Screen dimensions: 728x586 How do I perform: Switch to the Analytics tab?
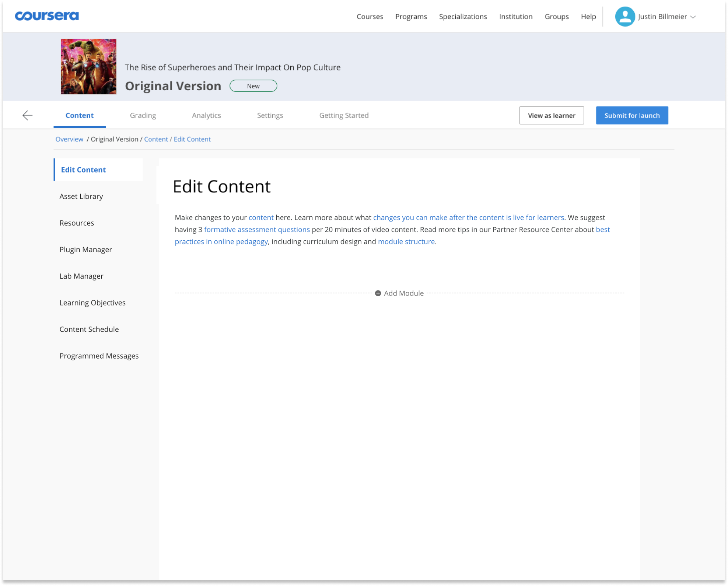[206, 115]
